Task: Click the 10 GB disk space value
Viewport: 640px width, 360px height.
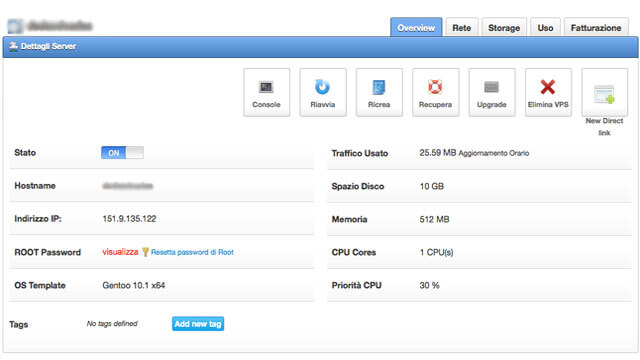Action: pos(431,186)
